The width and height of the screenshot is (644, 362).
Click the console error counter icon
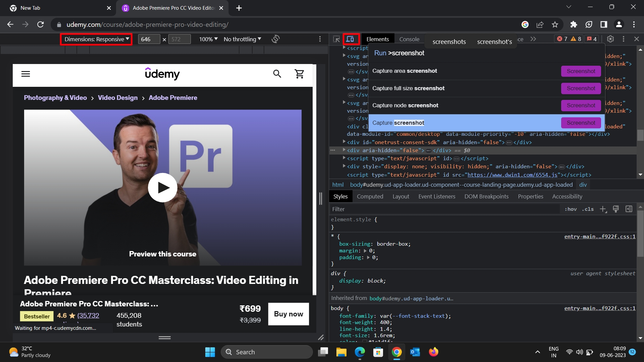[x=559, y=39]
